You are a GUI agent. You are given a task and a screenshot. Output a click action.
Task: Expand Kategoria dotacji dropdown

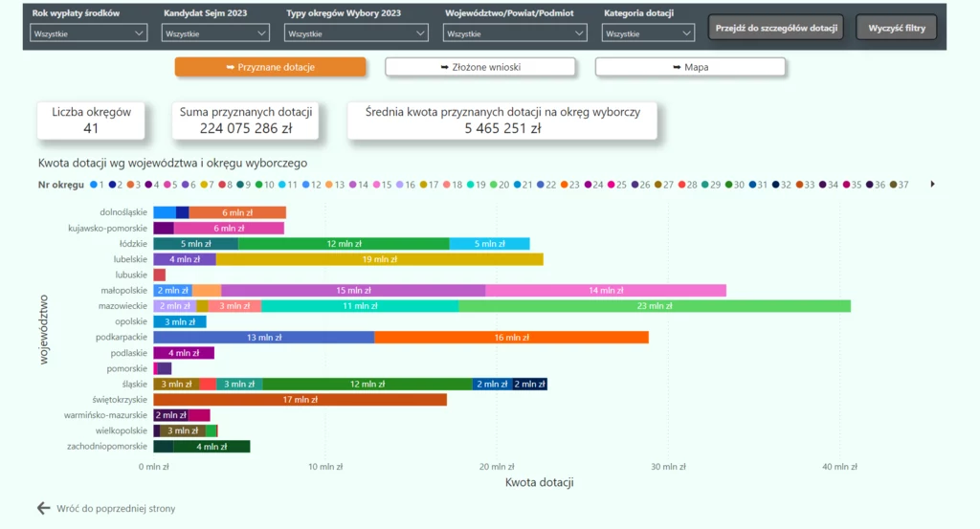[648, 33]
